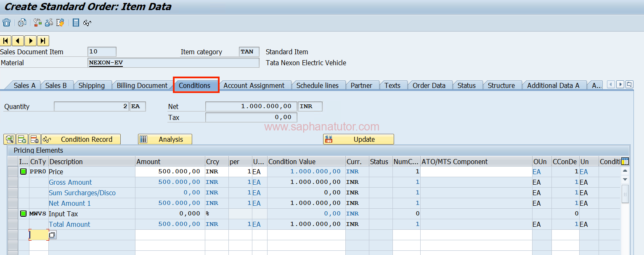Click the Update pricing button
644x255 pixels.
[358, 139]
